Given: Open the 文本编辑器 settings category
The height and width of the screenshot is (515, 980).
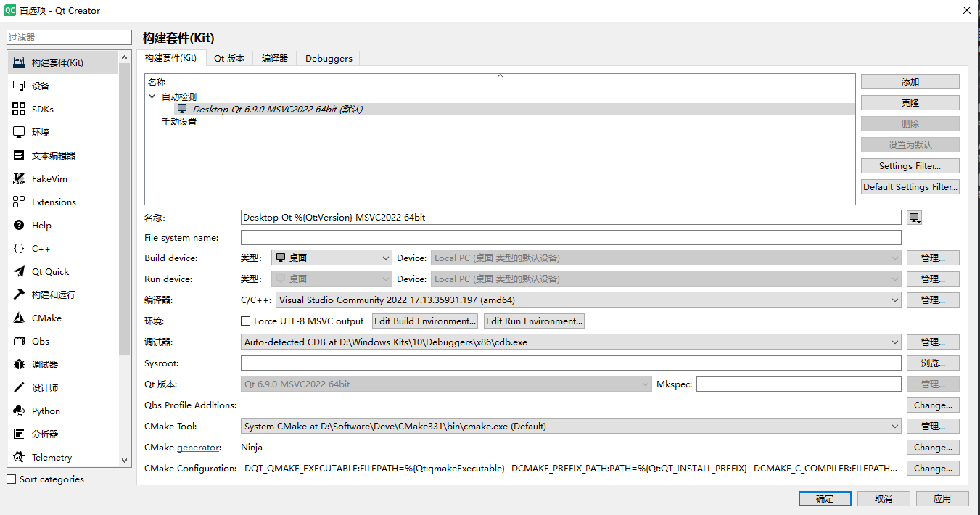Looking at the screenshot, I should coord(63,155).
